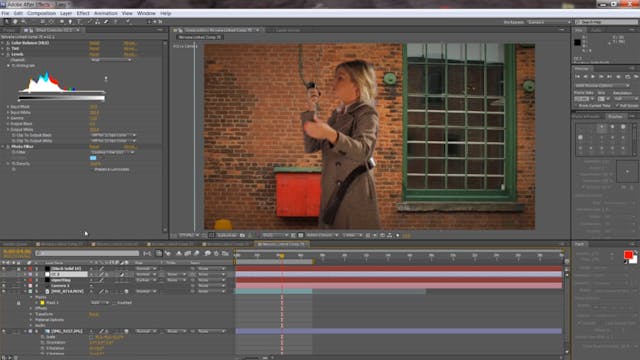Switch to the Brushes panel tab
Image resolution: width=640 pixels, height=360 pixels.
pyautogui.click(x=615, y=116)
